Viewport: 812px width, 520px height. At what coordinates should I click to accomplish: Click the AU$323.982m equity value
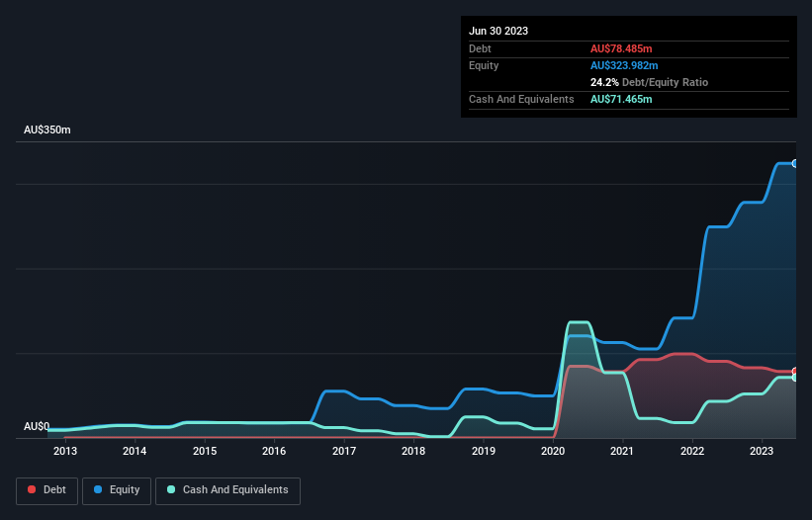624,65
